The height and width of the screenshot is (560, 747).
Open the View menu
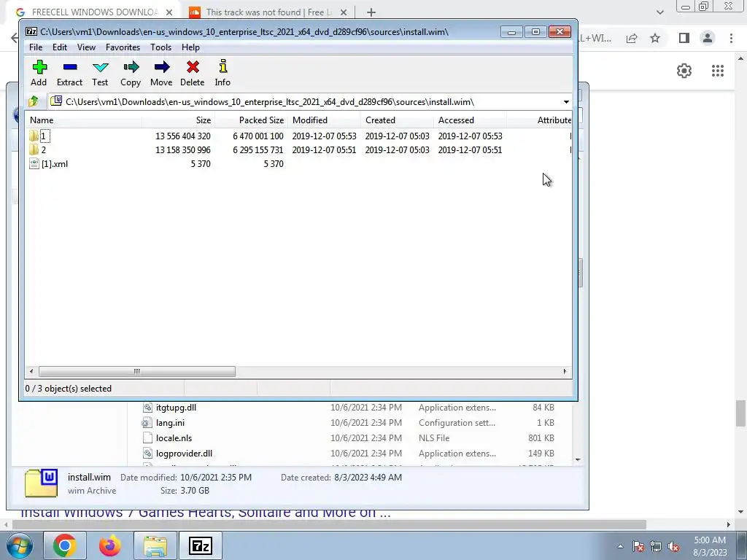(x=86, y=47)
